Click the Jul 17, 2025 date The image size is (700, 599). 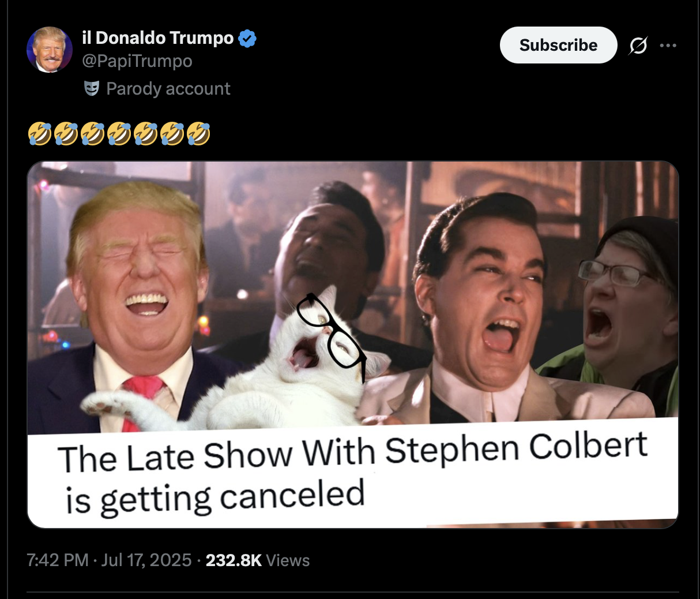[x=146, y=560]
